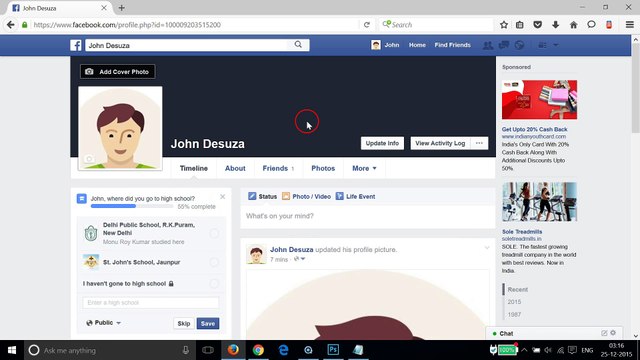Viewport: 640px width, 360px height.
Task: Open the Friend Requests icon
Action: click(488, 45)
